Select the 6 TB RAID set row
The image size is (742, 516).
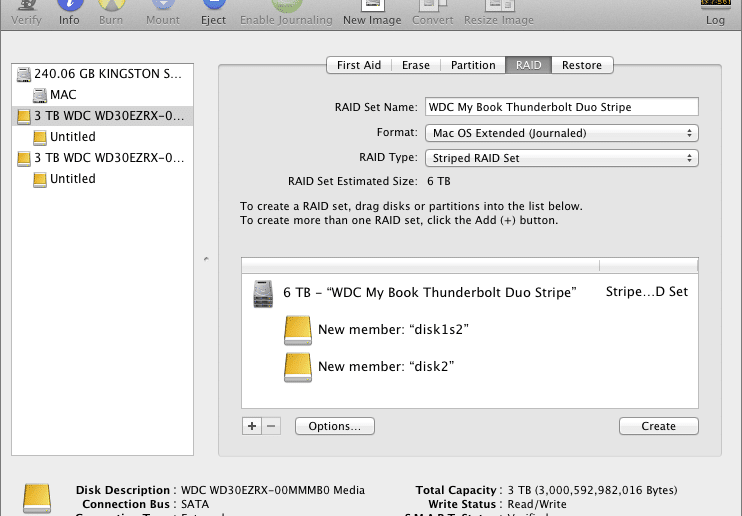point(470,293)
